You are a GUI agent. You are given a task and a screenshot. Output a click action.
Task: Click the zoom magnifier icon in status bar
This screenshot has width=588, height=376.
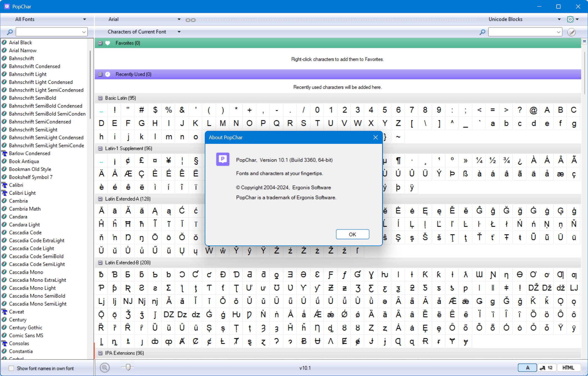(105, 368)
